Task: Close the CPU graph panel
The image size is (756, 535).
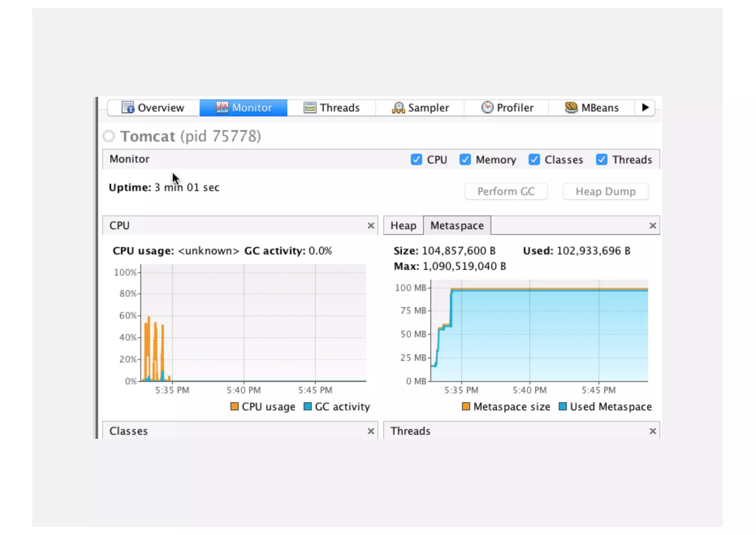Action: [x=371, y=226]
